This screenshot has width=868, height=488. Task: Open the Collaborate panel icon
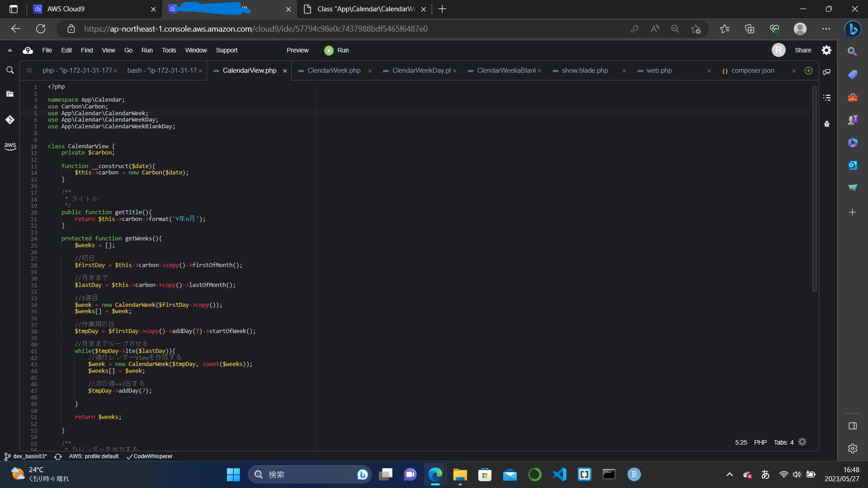(x=827, y=72)
